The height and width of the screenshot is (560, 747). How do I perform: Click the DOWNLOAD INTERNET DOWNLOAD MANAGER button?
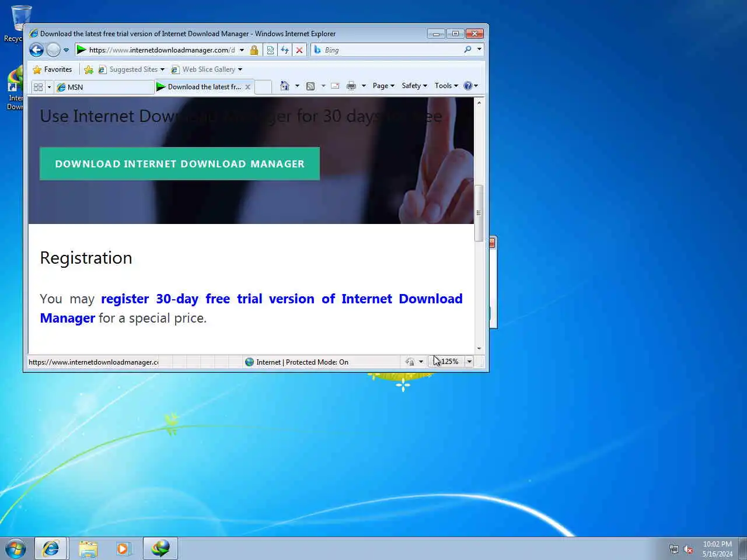(x=180, y=164)
